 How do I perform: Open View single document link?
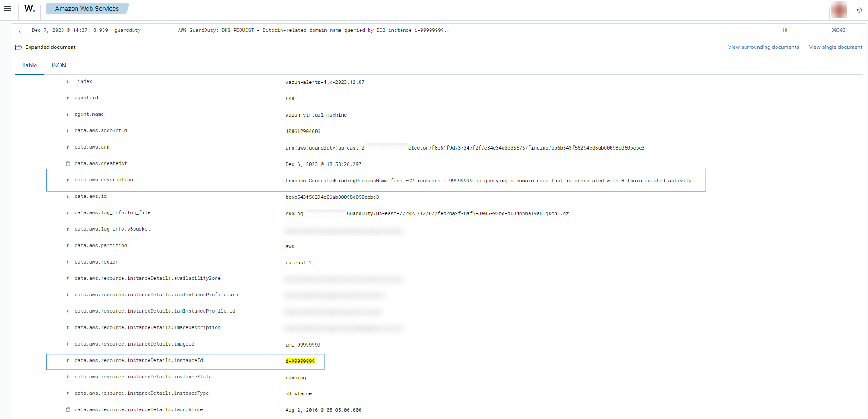[x=835, y=47]
